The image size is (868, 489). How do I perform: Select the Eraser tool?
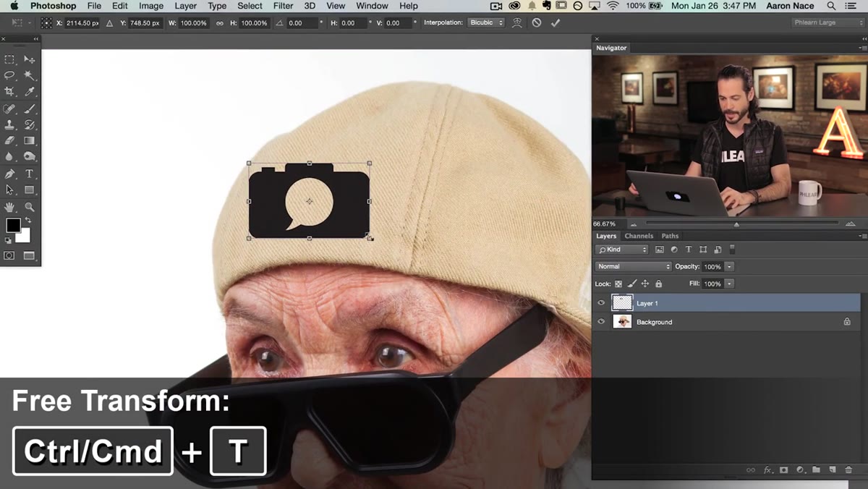(9, 140)
